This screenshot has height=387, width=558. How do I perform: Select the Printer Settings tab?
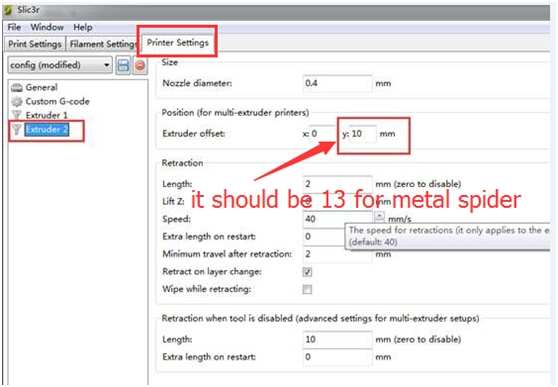[178, 43]
